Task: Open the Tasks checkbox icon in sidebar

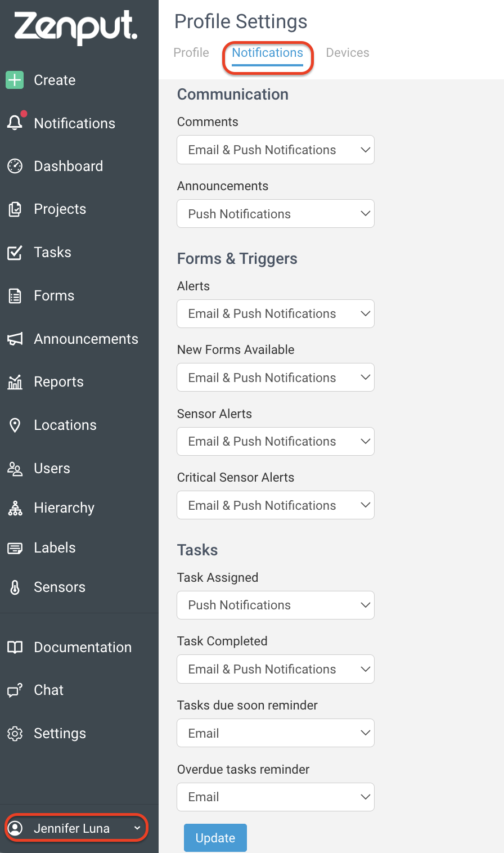Action: (x=15, y=252)
